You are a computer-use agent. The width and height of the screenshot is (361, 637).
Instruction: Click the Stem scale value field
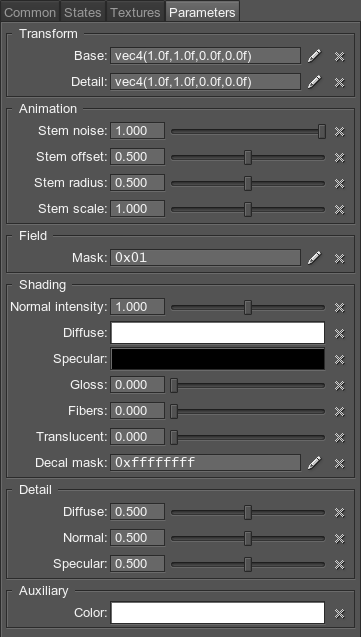[x=137, y=209]
